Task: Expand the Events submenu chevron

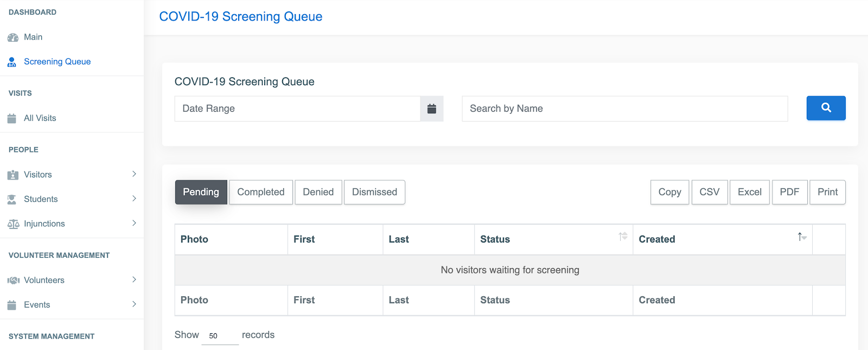Action: [134, 304]
